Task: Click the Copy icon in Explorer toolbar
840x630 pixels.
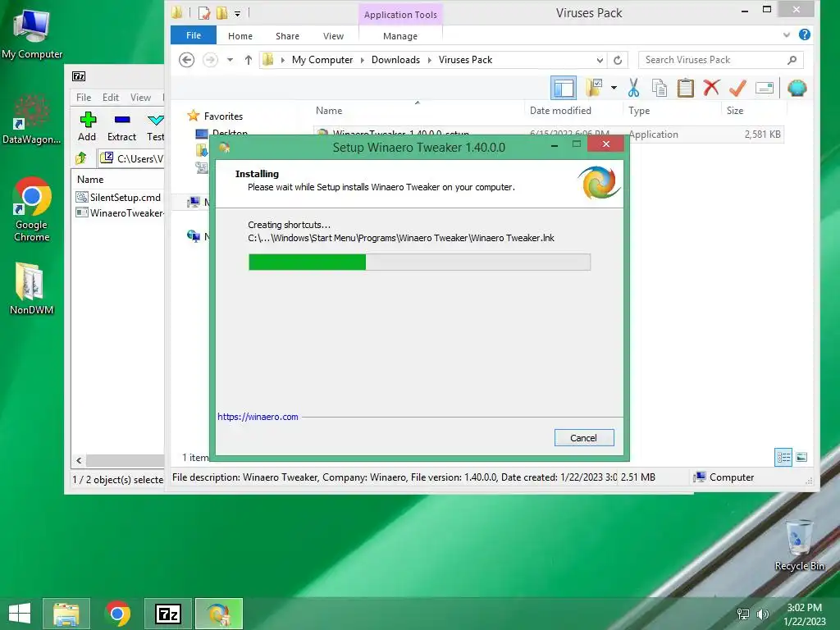Action: pos(660,88)
